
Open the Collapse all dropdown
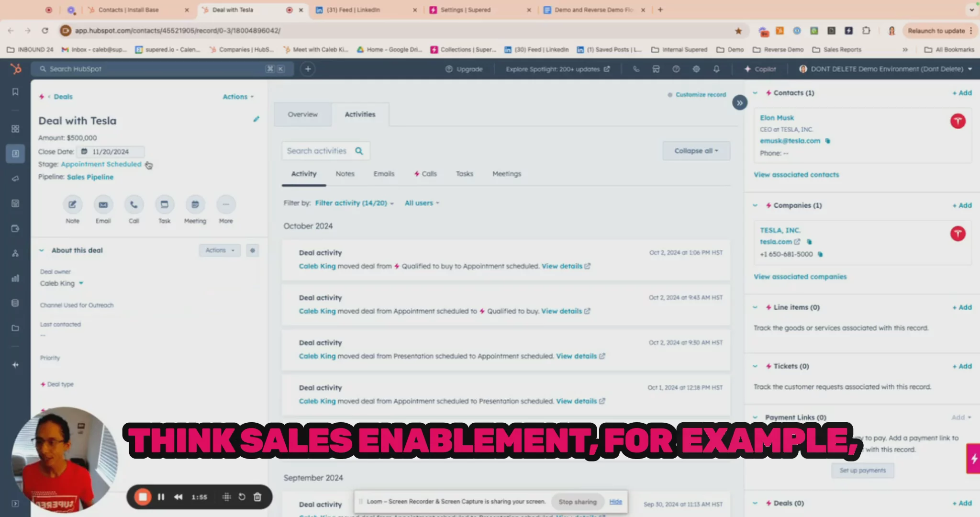coord(696,151)
